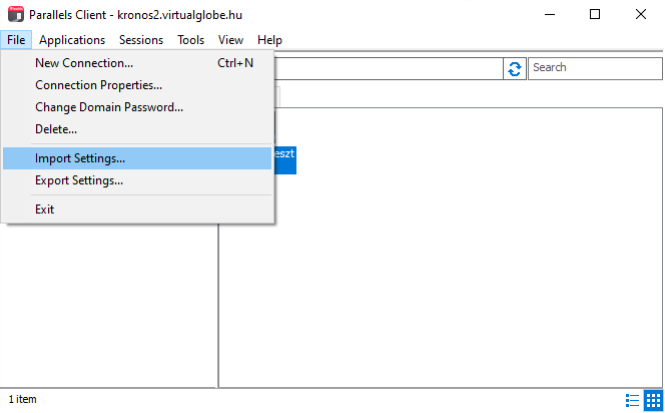Open the Applications menu
Screen dimensions: 665x413
[x=72, y=40]
